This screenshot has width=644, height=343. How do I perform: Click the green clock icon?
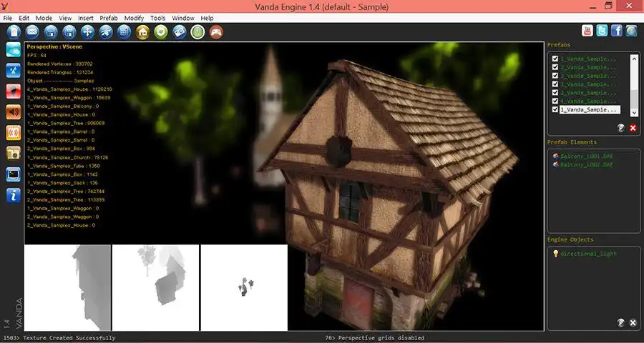tap(197, 31)
